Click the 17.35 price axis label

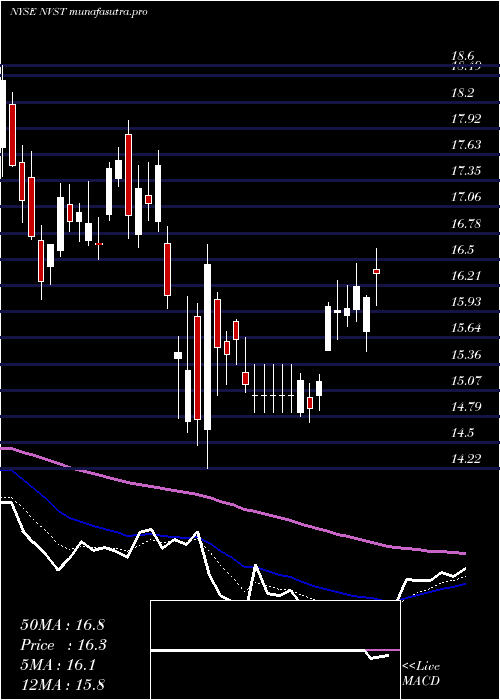(466, 171)
